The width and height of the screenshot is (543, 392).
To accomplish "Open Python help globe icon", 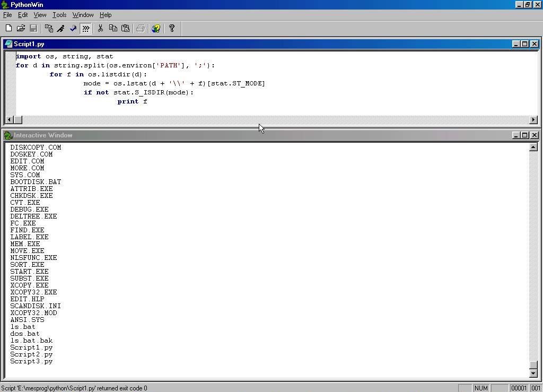I will tap(156, 29).
